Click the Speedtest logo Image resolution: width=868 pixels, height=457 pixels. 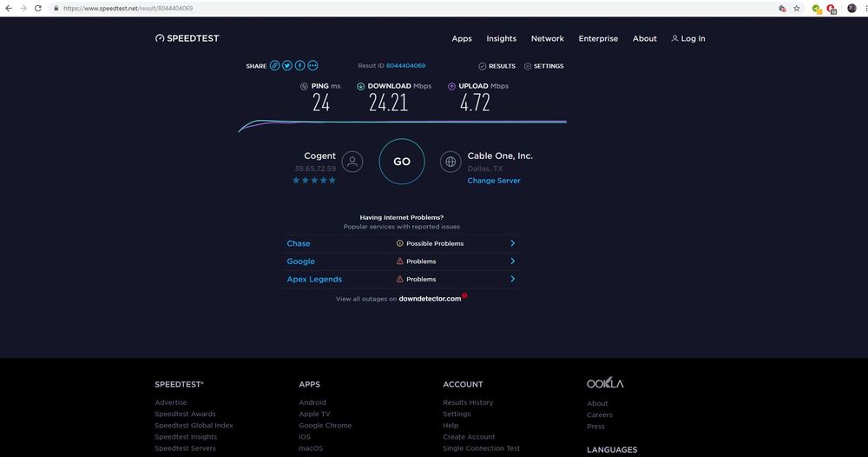187,38
